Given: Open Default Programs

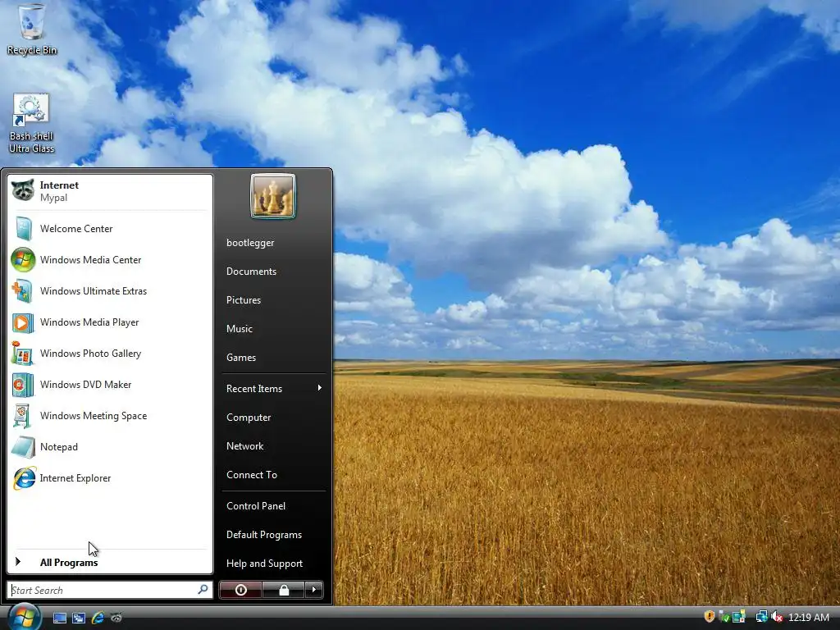Looking at the screenshot, I should click(x=273, y=535).
